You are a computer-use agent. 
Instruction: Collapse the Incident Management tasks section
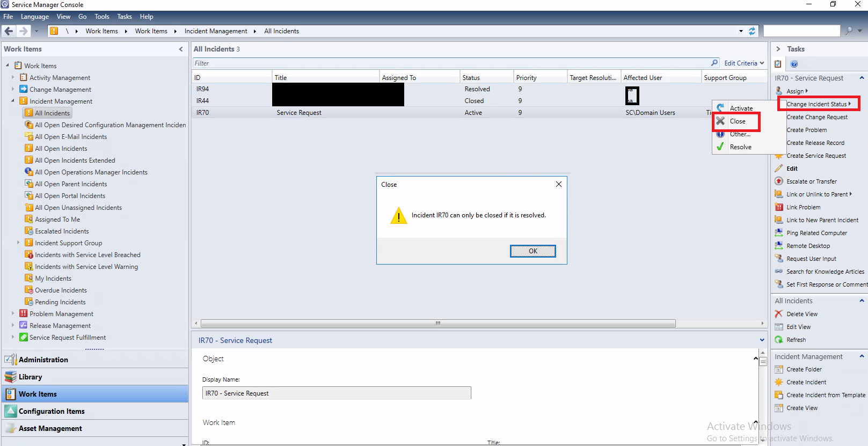click(x=862, y=356)
